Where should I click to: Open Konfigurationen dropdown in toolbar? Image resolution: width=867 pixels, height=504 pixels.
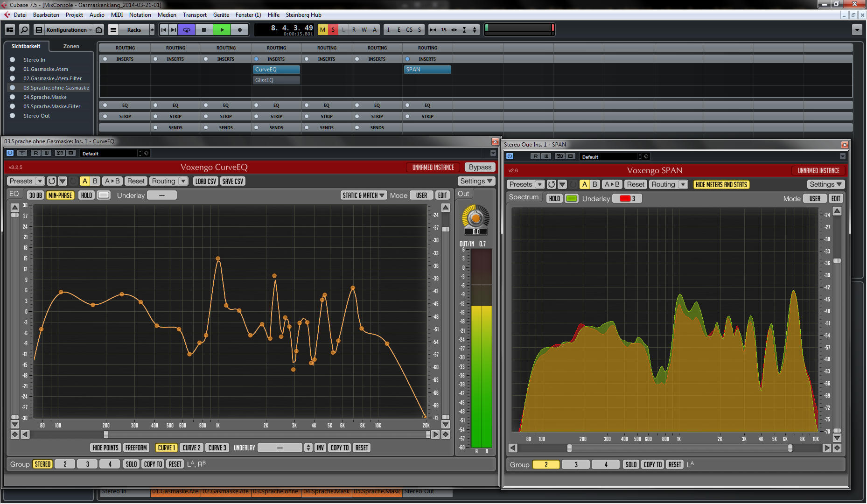pyautogui.click(x=68, y=30)
